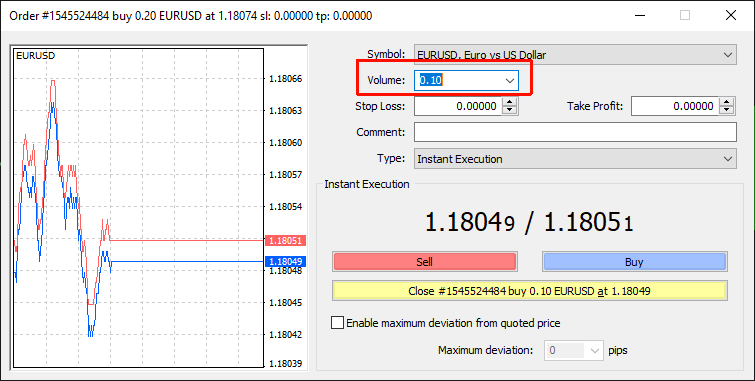Decrease Stop Loss with the down arrow
The width and height of the screenshot is (755, 381).
509,111
